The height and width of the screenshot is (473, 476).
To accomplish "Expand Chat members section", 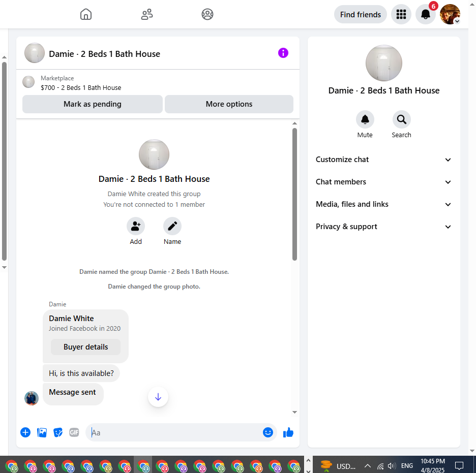I will pyautogui.click(x=384, y=182).
